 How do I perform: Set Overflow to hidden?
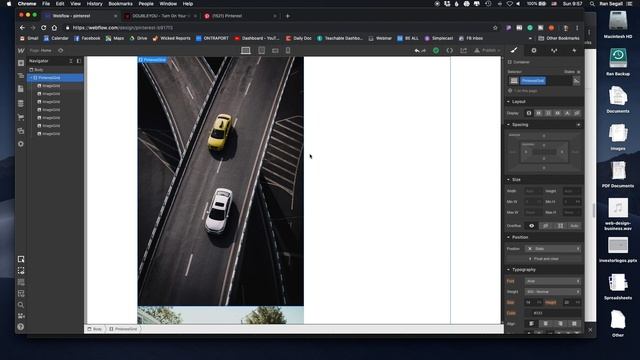546,226
